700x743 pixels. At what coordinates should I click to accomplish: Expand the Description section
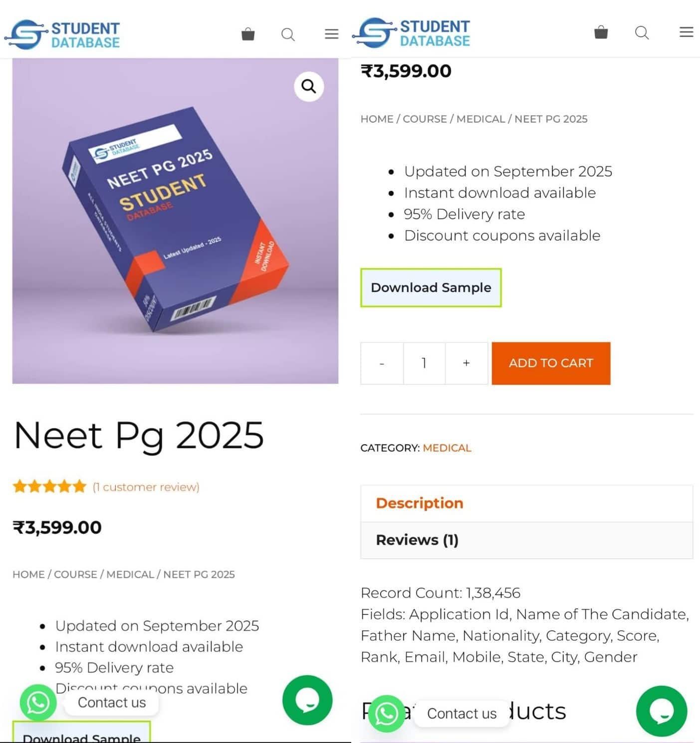419,503
